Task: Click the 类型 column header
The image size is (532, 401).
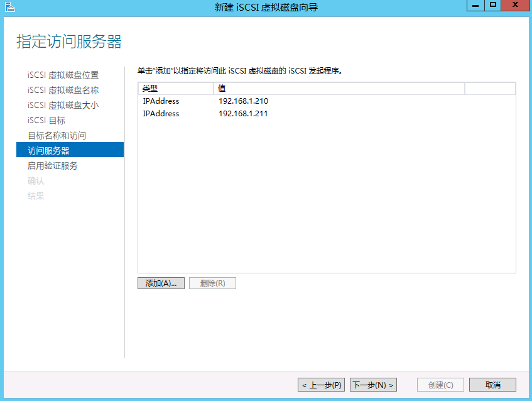Action: (176, 89)
